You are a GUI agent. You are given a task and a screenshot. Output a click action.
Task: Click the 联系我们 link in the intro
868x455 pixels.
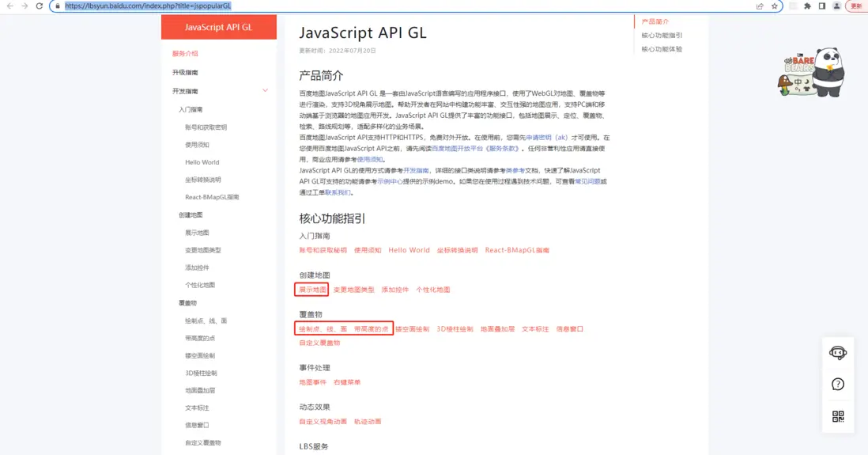coord(338,193)
